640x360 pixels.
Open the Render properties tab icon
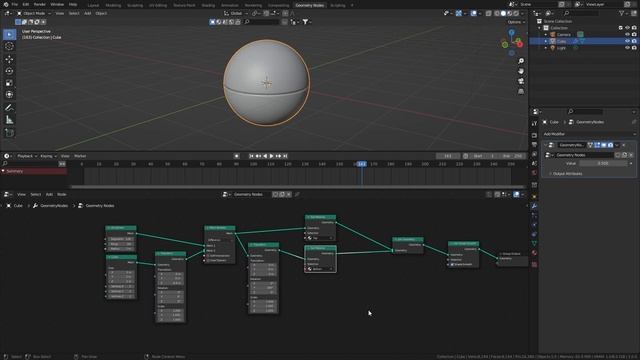[x=534, y=135]
